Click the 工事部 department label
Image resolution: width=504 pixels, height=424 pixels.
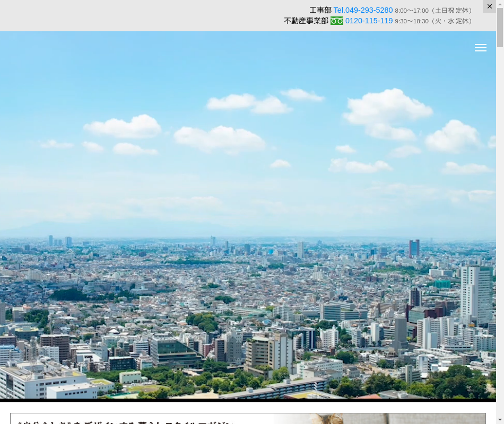(320, 10)
